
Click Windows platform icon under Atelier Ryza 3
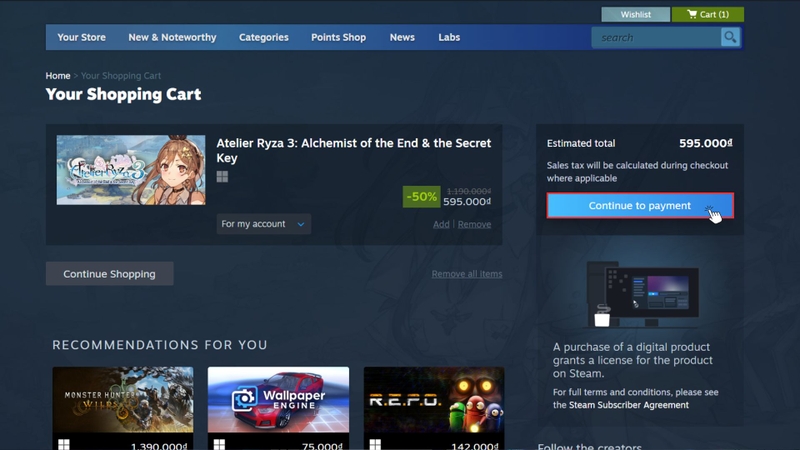222,177
